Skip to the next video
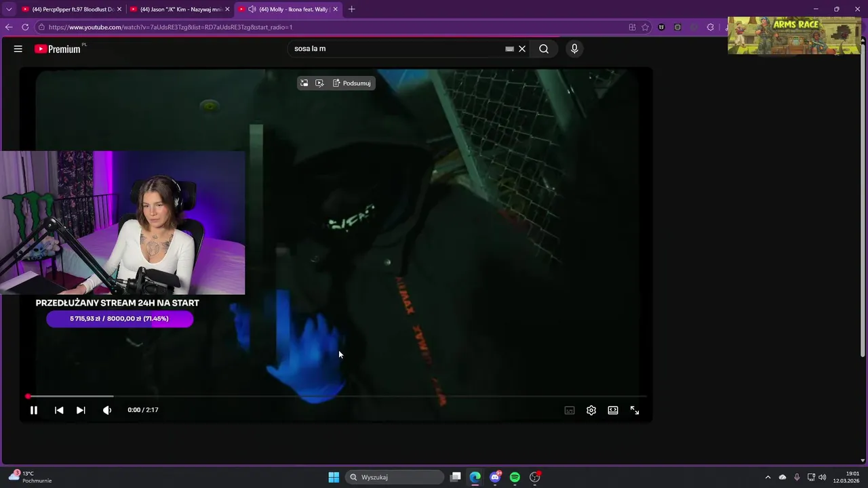Image resolution: width=868 pixels, height=488 pixels. pos(81,410)
